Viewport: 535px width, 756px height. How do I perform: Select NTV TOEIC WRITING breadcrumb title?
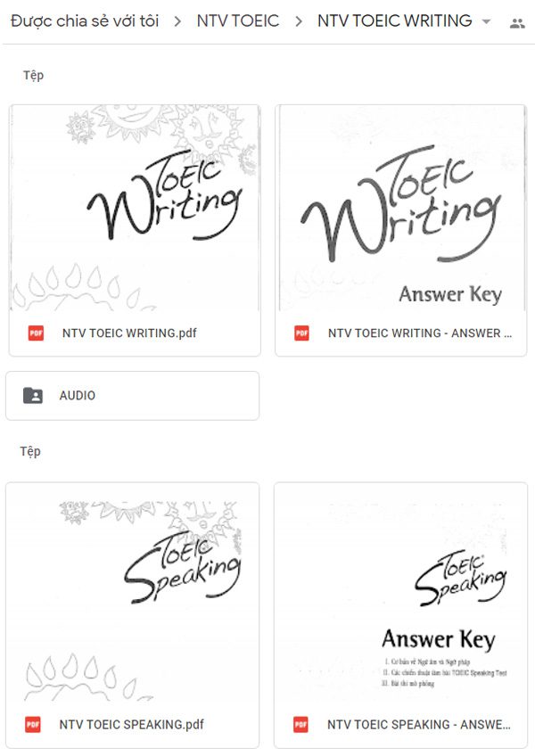click(x=395, y=21)
